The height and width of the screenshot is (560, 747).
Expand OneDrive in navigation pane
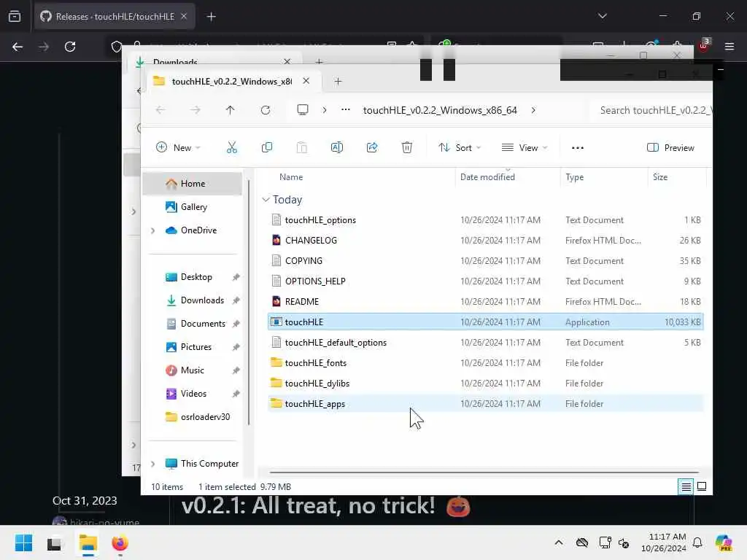point(153,230)
